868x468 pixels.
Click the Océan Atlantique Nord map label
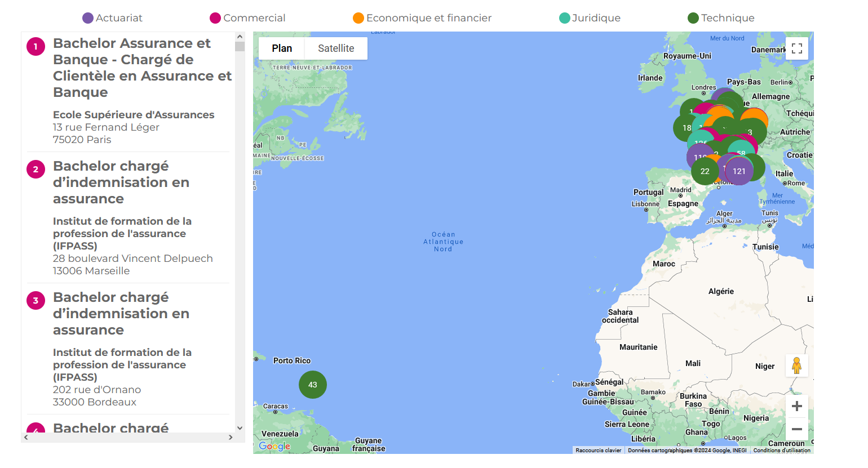pyautogui.click(x=444, y=242)
